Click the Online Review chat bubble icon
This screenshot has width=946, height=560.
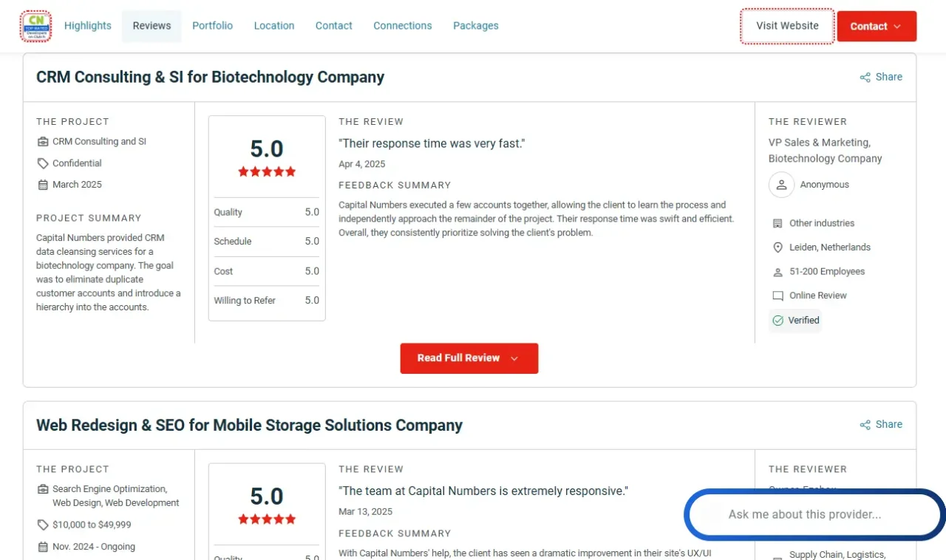click(x=777, y=296)
